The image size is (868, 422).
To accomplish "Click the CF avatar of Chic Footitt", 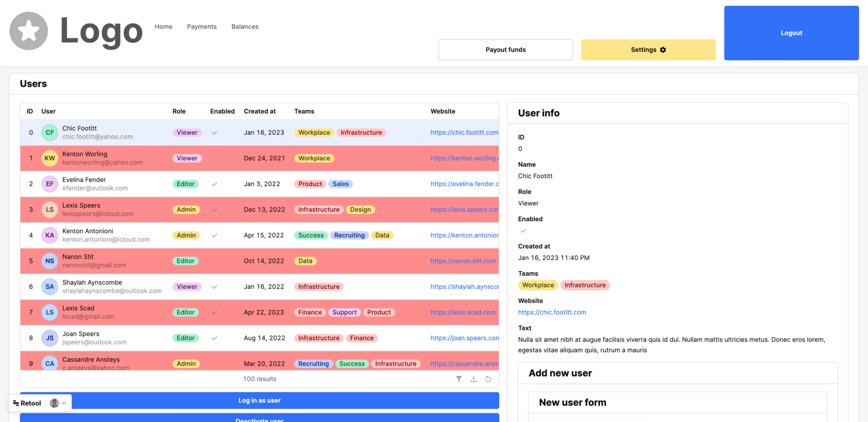I will 50,132.
